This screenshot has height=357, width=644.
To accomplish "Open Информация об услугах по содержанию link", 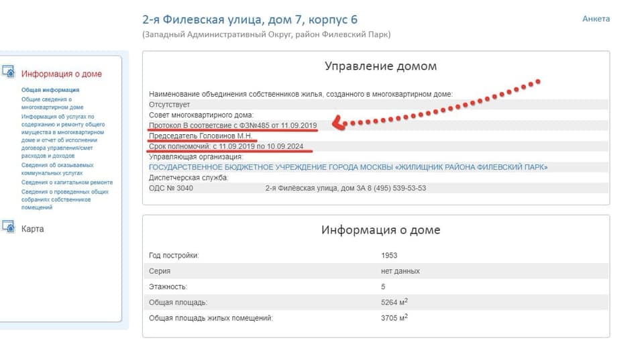I will click(x=63, y=136).
